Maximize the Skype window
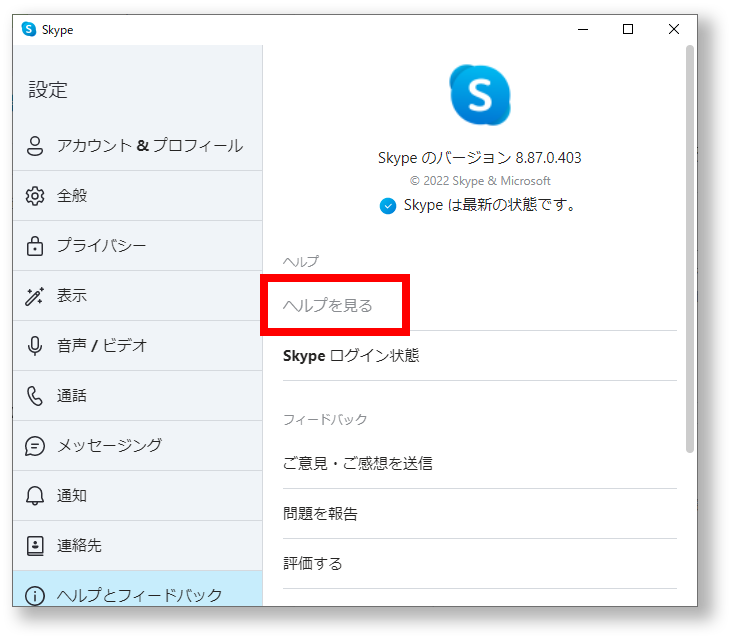The width and height of the screenshot is (733, 640). point(628,29)
